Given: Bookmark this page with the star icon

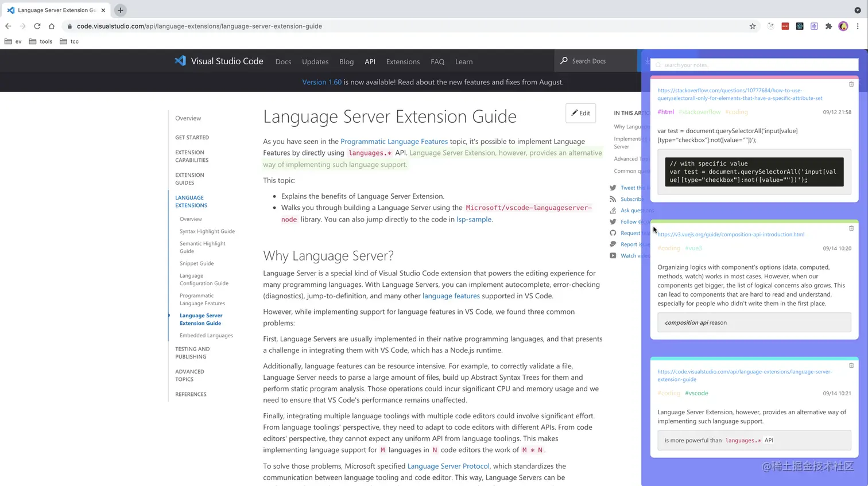Looking at the screenshot, I should [753, 26].
